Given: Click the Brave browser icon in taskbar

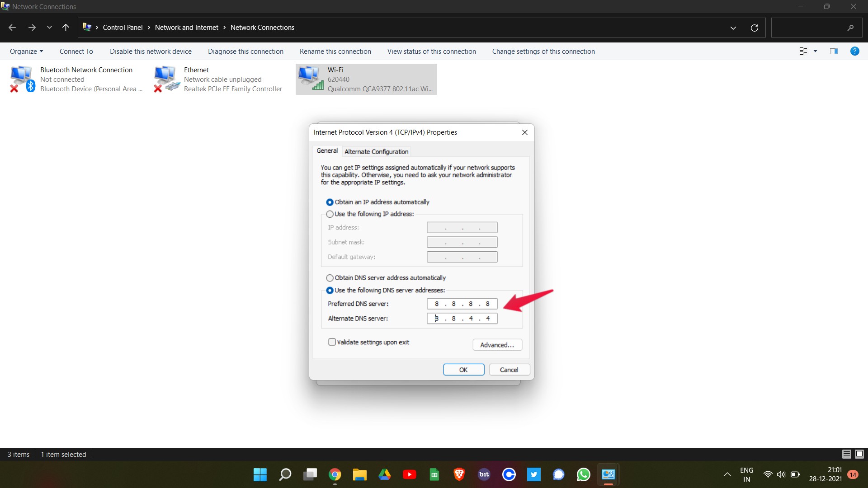Looking at the screenshot, I should [x=458, y=474].
